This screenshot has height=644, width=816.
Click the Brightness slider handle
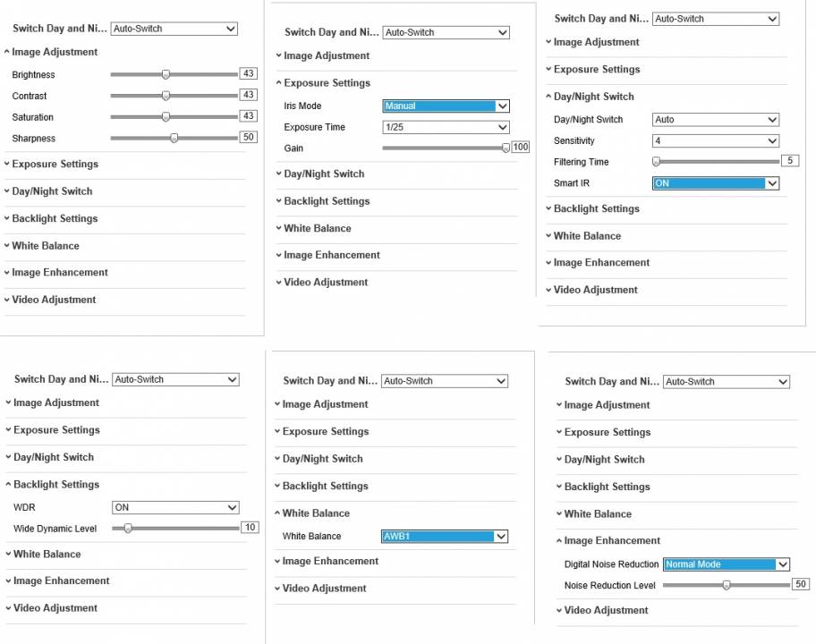pyautogui.click(x=166, y=74)
